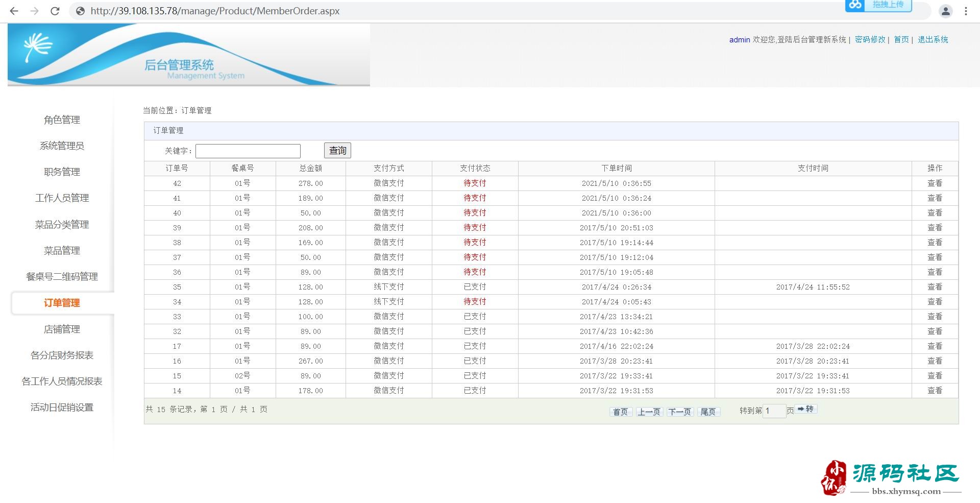Open 餐桌号二维码管理 in the sidebar
The height and width of the screenshot is (503, 980).
pos(62,276)
